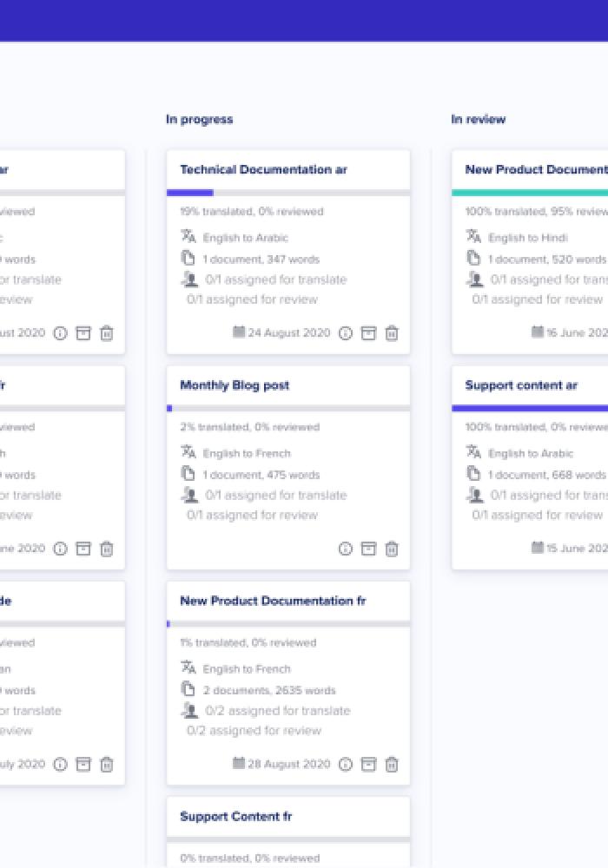This screenshot has height=868, width=608.
Task: Archive the Technical Documentation ar project
Action: [368, 332]
